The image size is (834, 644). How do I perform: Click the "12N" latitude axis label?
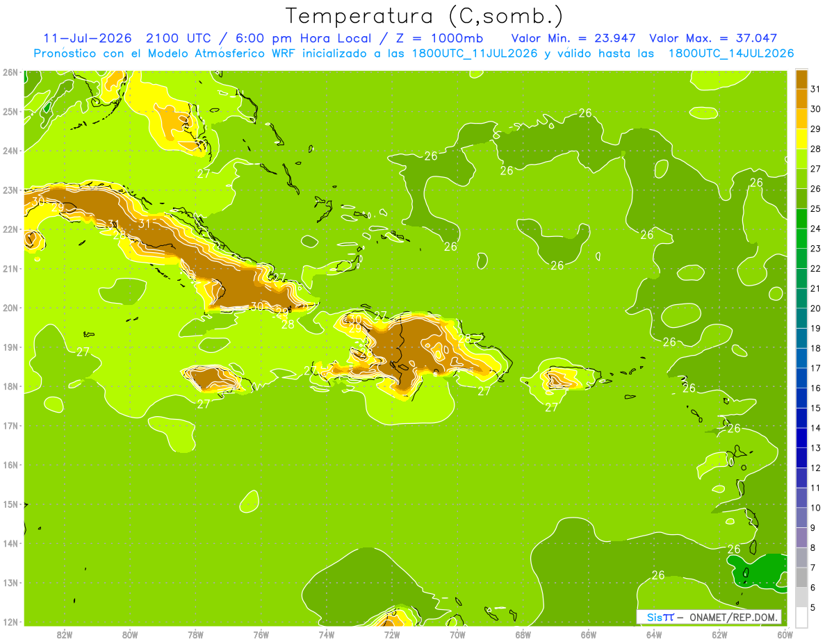[x=10, y=622]
